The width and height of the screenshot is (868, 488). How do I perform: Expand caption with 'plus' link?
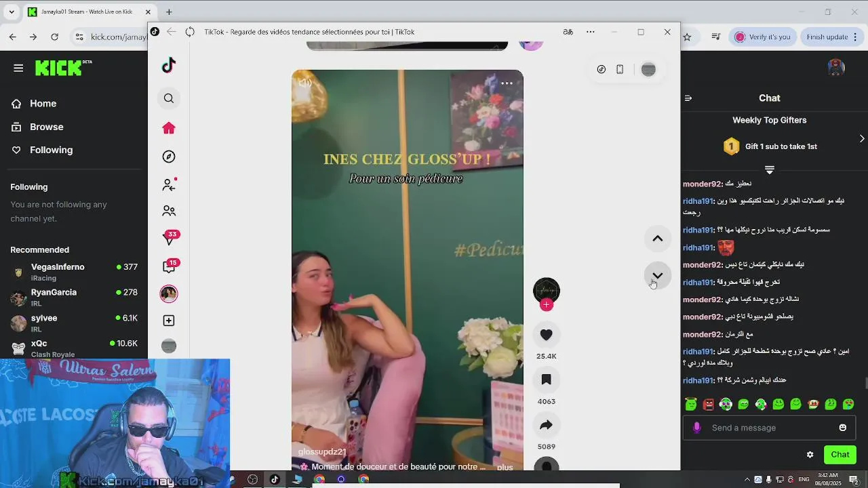pos(505,467)
